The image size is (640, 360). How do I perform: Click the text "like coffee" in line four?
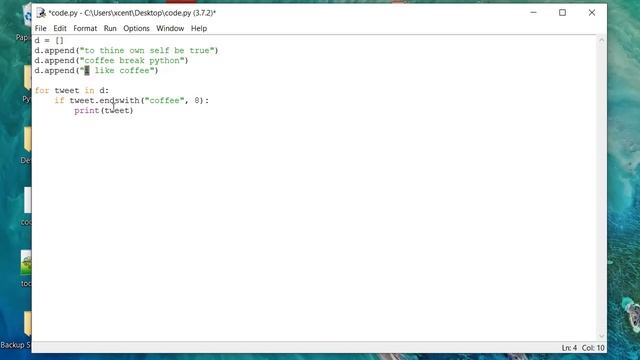[122, 71]
